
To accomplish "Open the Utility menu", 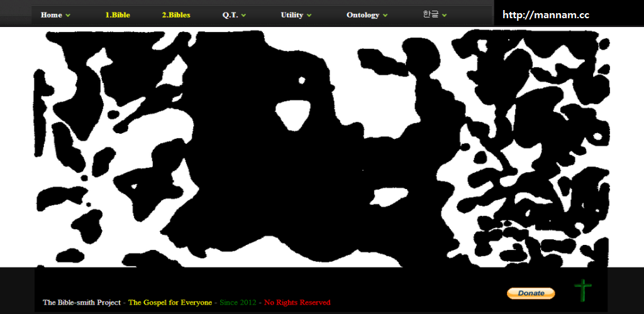I will [292, 15].
